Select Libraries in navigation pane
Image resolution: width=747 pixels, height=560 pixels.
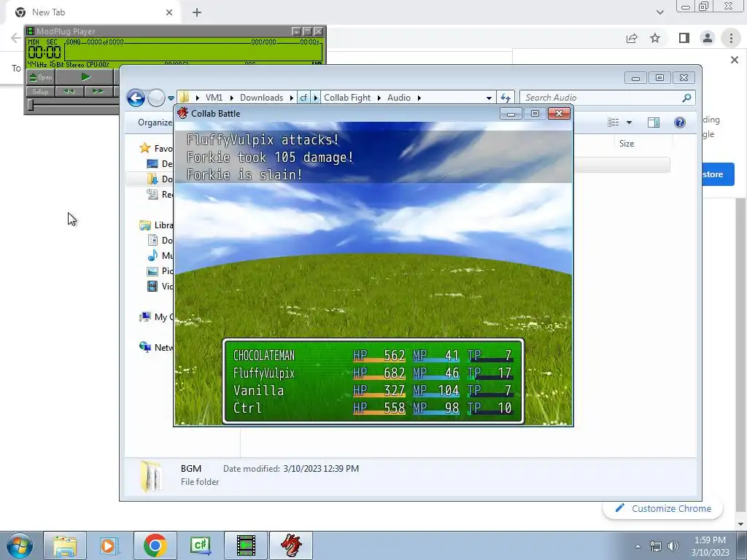coord(156,225)
